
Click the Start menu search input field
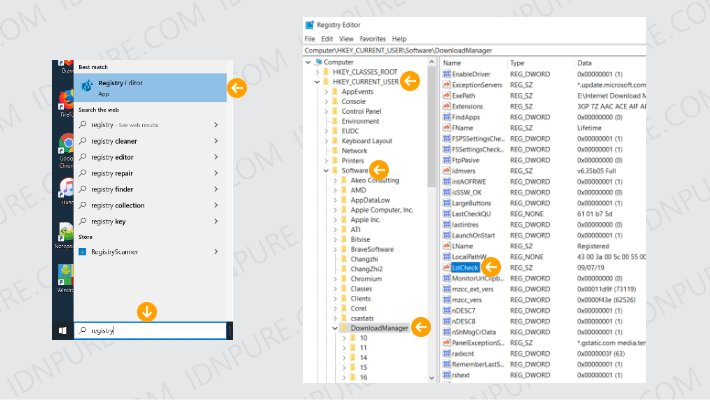(150, 331)
